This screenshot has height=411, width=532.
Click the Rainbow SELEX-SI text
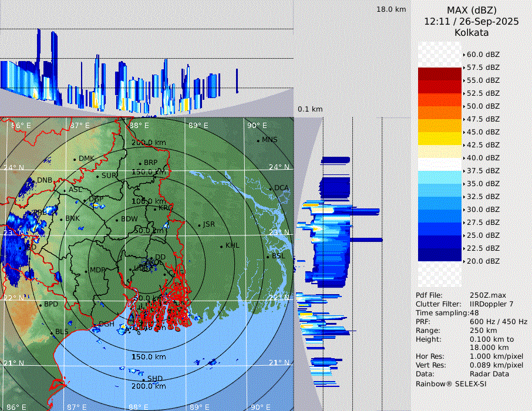[451, 383]
